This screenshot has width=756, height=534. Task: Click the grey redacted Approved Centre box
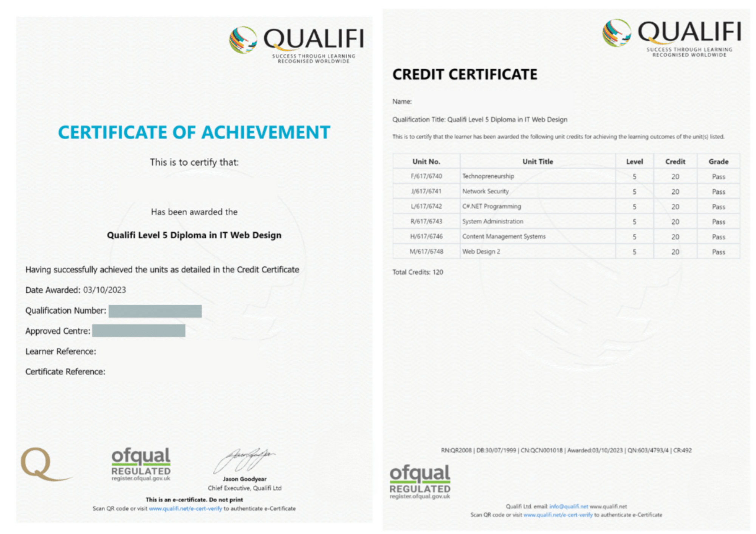point(139,331)
